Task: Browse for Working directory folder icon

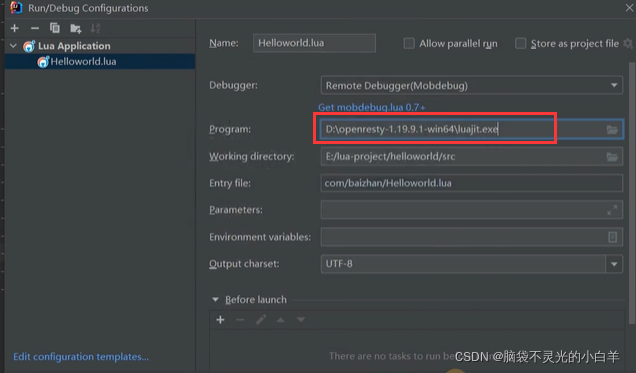Action: pos(612,157)
